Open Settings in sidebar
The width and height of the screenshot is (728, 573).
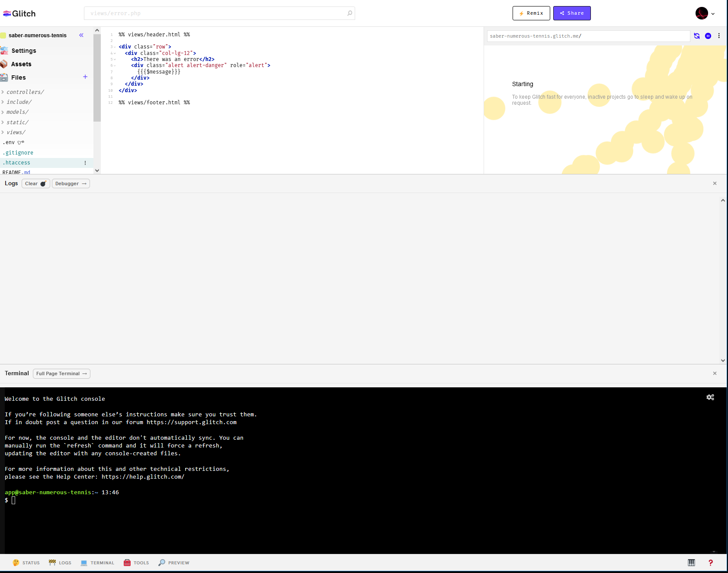coord(24,51)
